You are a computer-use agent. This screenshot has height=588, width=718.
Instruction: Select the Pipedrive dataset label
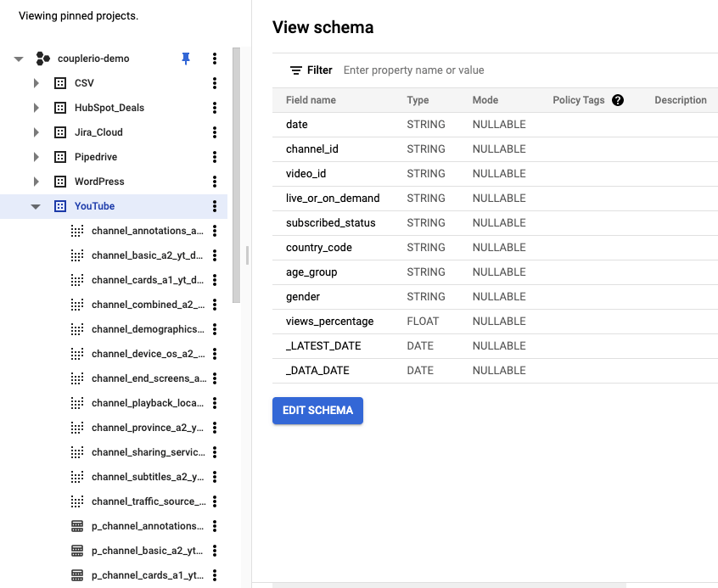coord(96,157)
